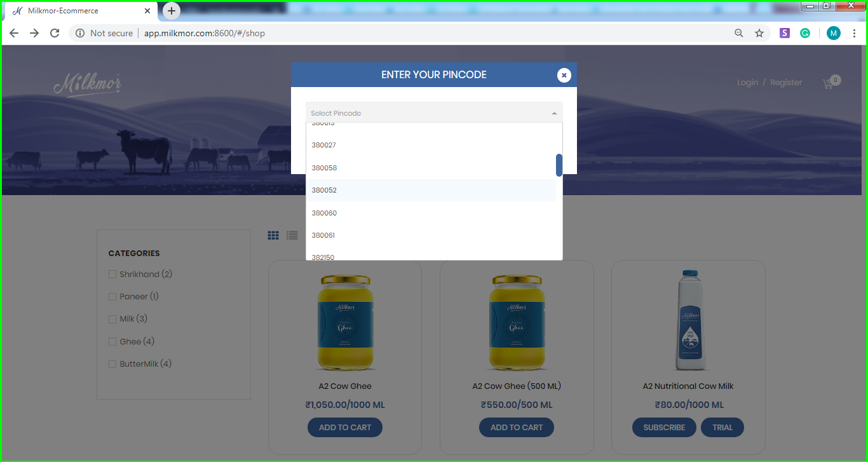
Task: Open the Chrome three-dot menu
Action: (x=854, y=33)
